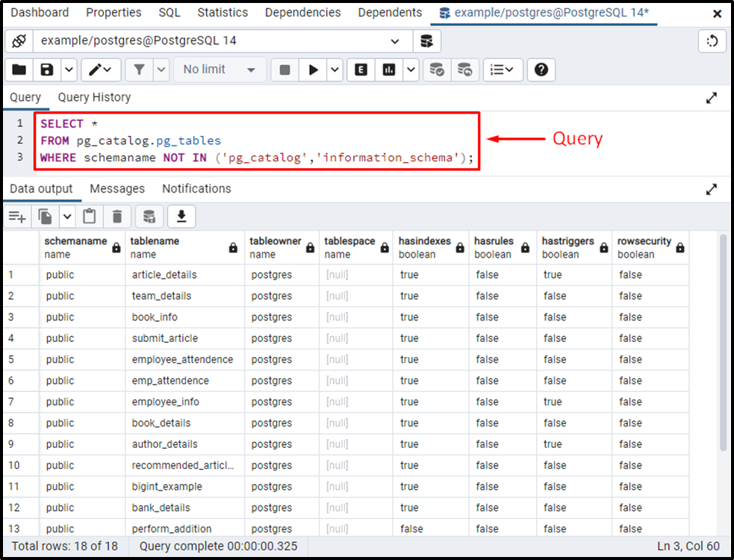Image resolution: width=734 pixels, height=560 pixels.
Task: Click the Help button
Action: [541, 69]
